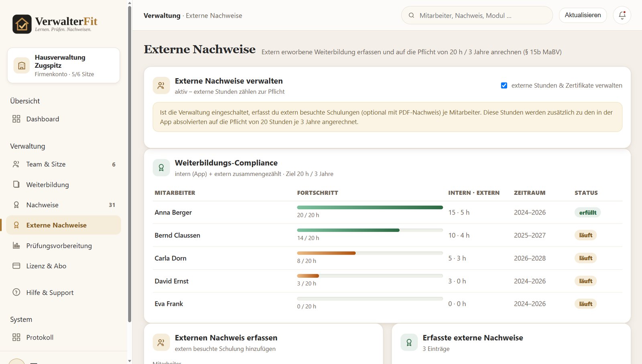This screenshot has height=364, width=642.
Task: Click the 14 / 20 h progress value
Action: 308,238
